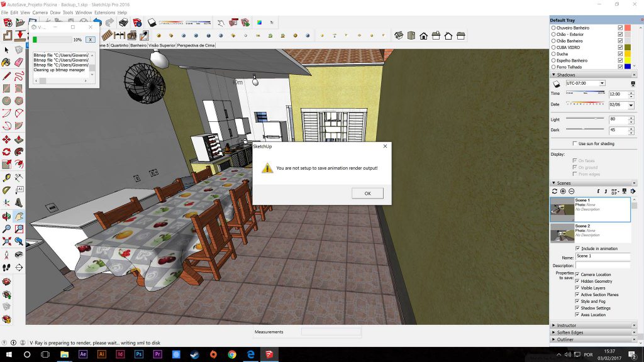This screenshot has height=362, width=644.
Task: Toggle visibility of Chuveiro Banheiro layer
Action: click(x=620, y=28)
